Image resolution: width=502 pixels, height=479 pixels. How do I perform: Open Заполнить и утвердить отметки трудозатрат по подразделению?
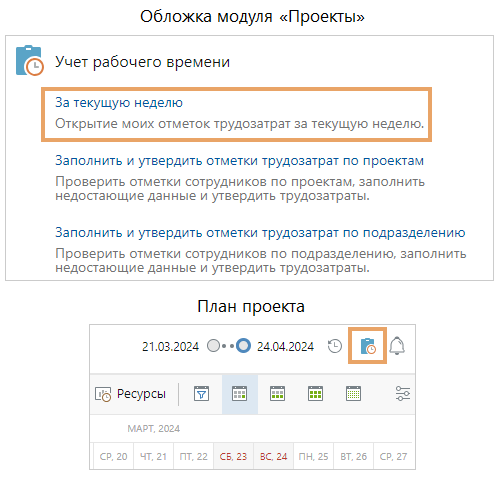pos(260,232)
